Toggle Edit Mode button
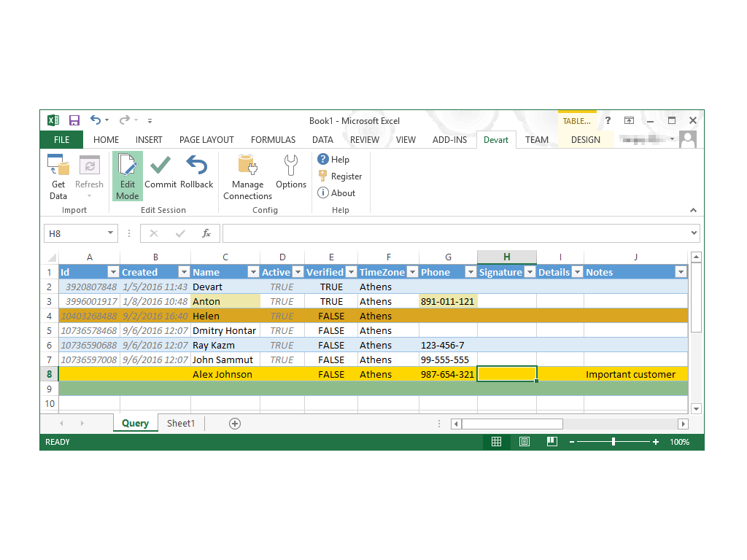Screen dimensions: 747x560 click(x=127, y=176)
